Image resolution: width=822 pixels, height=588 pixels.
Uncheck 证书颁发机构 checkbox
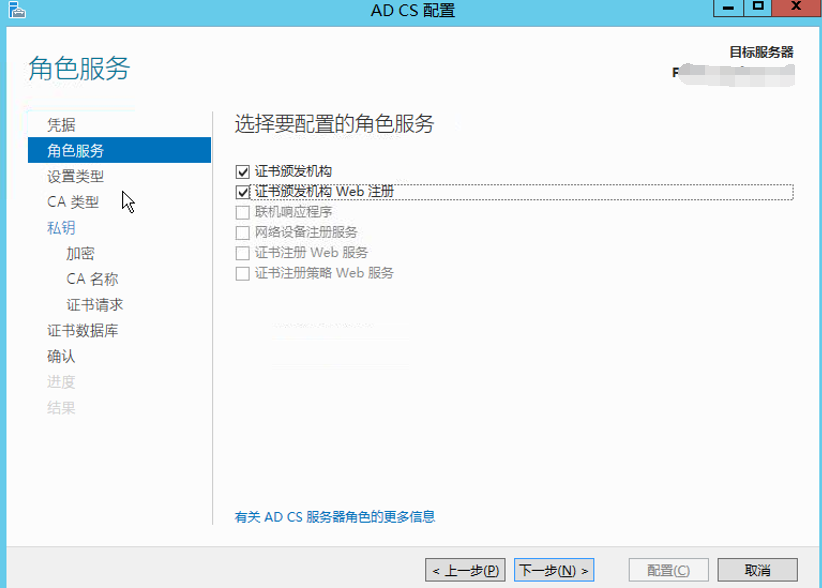point(242,172)
